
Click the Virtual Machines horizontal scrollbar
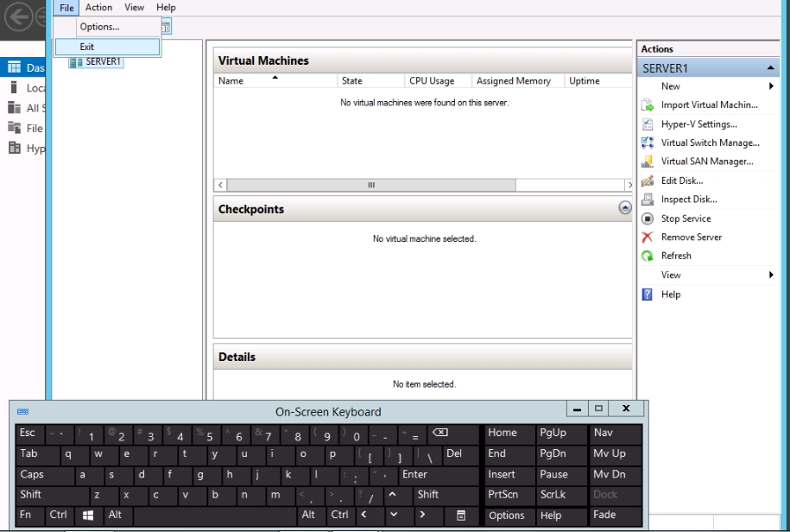[x=371, y=185]
